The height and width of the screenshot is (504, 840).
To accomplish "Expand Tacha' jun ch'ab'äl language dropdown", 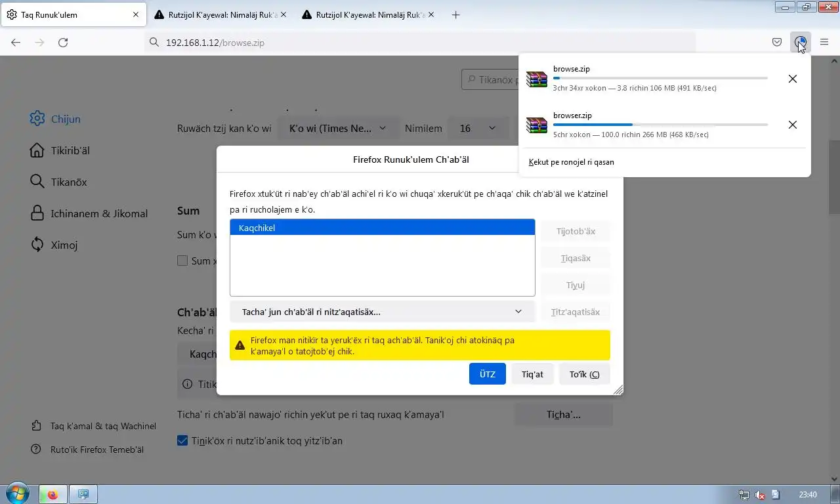I will coord(382,312).
